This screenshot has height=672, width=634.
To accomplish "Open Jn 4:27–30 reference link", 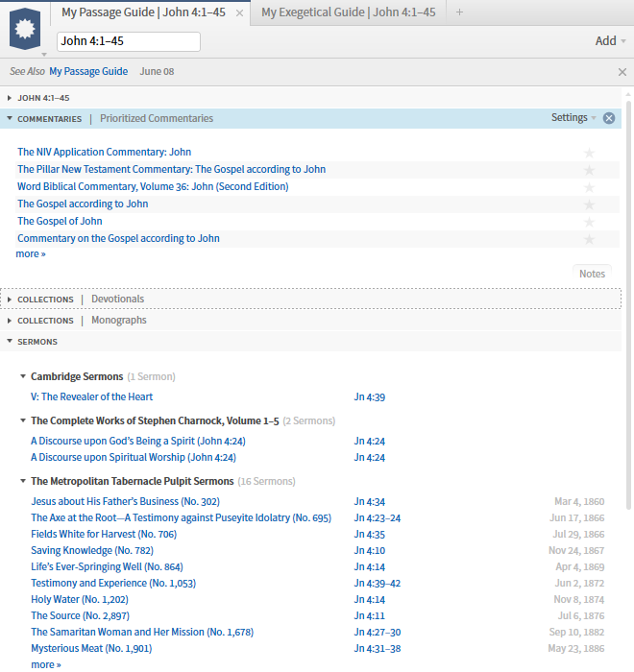I will 378,632.
